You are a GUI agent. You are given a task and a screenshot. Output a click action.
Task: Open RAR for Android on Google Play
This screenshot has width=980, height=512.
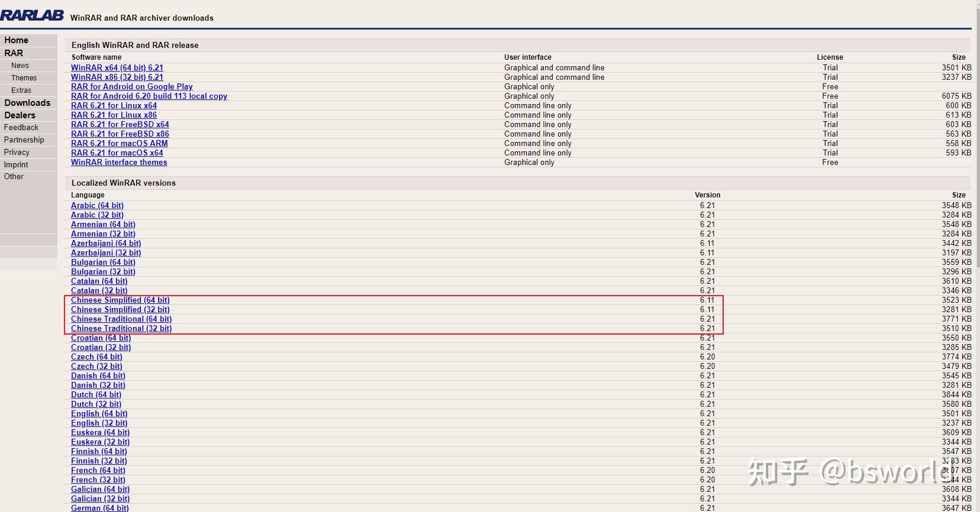pyautogui.click(x=132, y=87)
